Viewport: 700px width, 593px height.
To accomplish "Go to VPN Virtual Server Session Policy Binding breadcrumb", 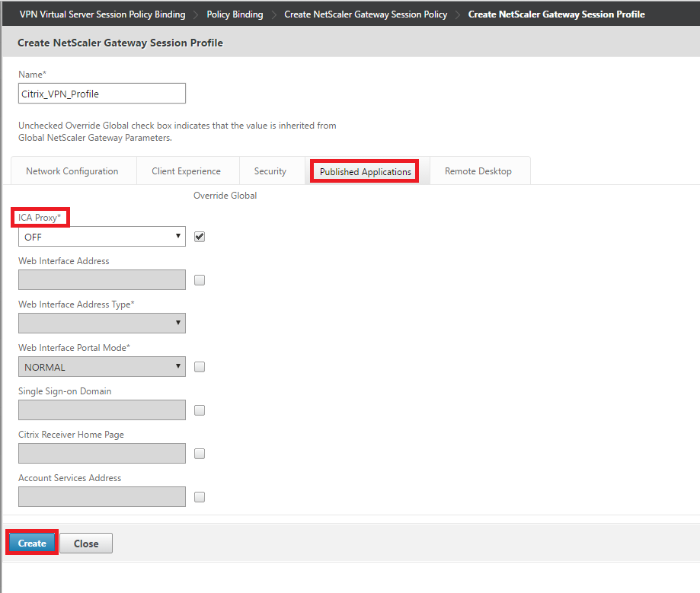I will [102, 14].
